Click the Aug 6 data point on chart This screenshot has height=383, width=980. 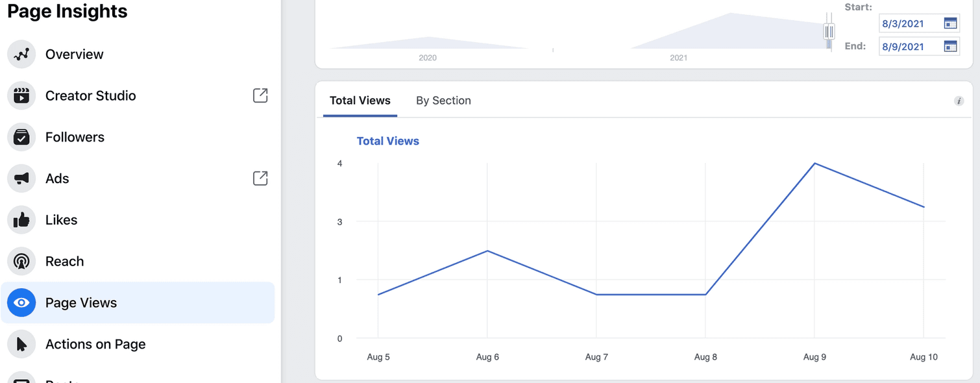pos(487,251)
